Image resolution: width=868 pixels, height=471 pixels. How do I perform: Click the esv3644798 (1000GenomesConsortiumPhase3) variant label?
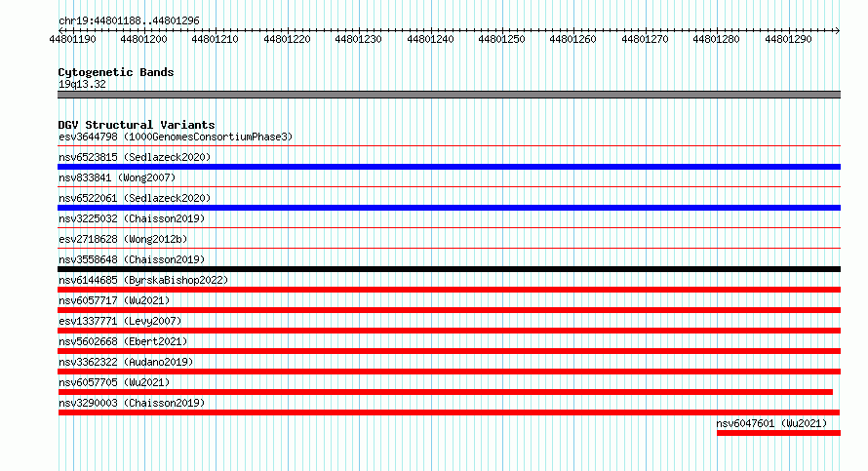pos(176,137)
